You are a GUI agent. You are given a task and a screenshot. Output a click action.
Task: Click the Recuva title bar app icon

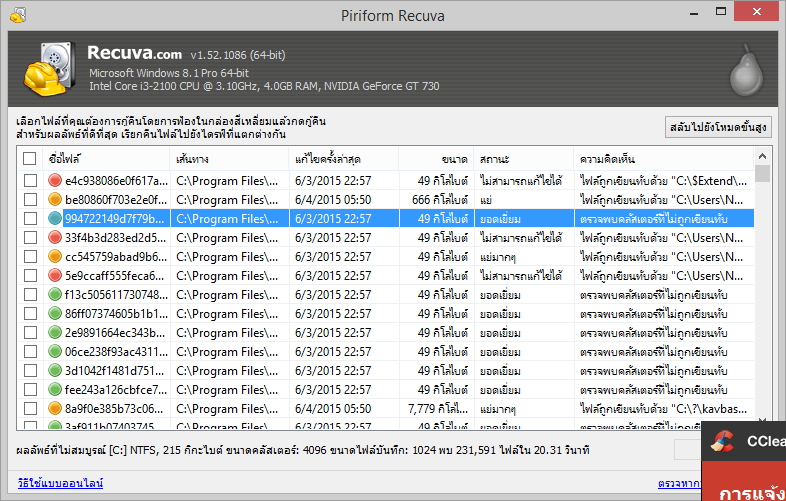click(18, 15)
